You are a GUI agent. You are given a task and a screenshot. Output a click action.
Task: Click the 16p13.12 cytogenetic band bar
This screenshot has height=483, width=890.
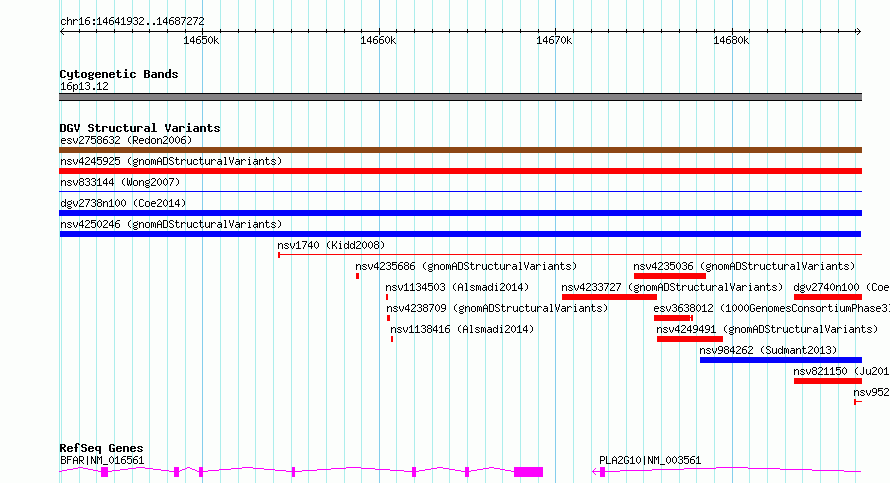pos(460,97)
